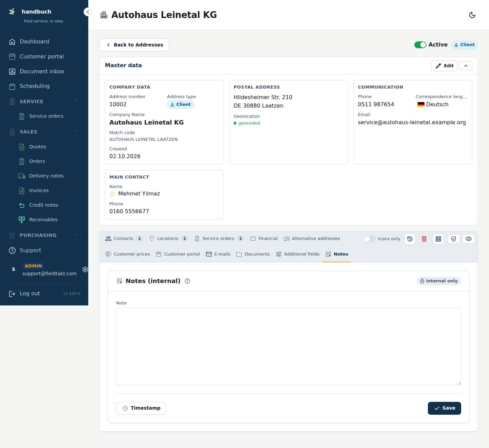Toggle the eye visibility button
Viewport: 489px width, 448px height.
[x=469, y=239]
